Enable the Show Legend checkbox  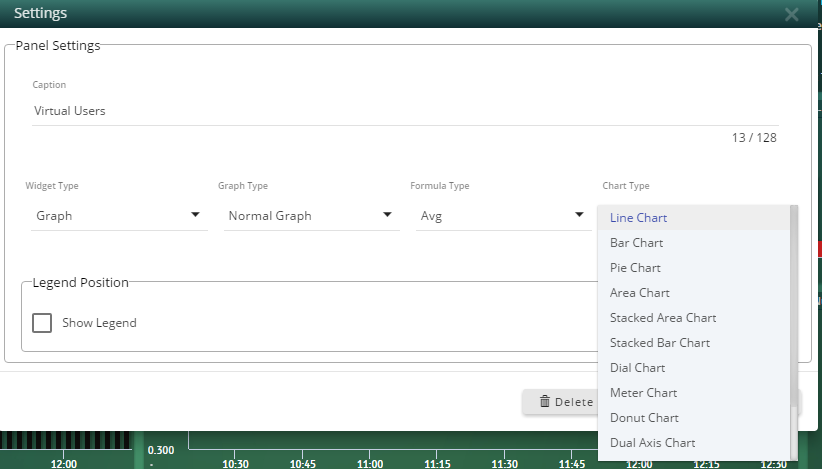42,323
